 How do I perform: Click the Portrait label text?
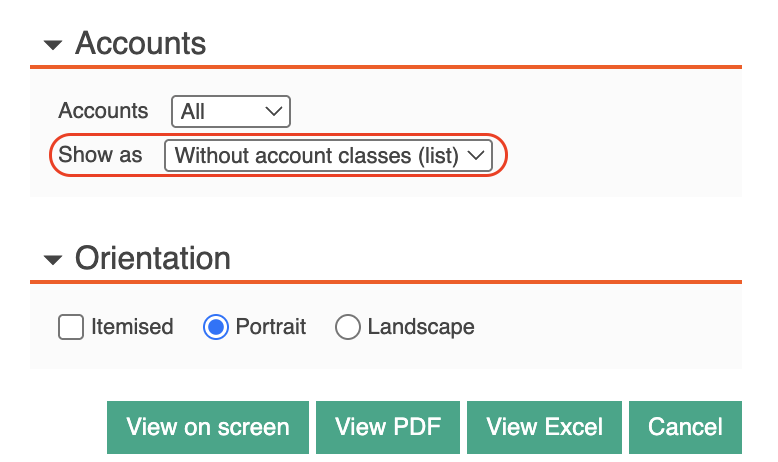pyautogui.click(x=270, y=327)
